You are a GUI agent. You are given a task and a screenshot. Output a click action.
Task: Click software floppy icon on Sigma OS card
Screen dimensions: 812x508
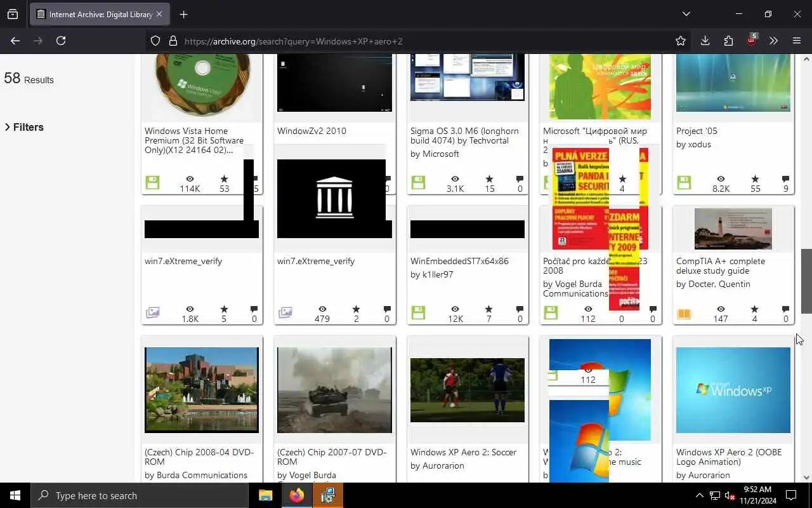(x=418, y=183)
